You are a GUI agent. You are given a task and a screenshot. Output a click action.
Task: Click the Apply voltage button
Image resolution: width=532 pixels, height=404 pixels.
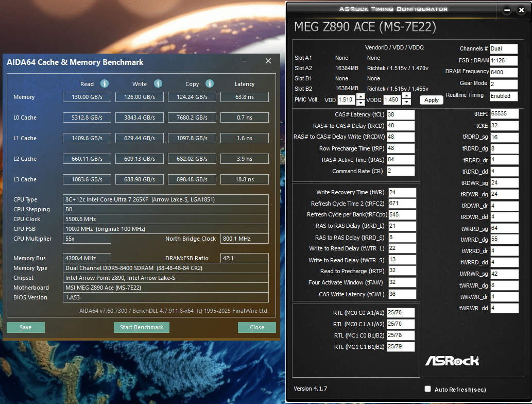pyautogui.click(x=432, y=100)
